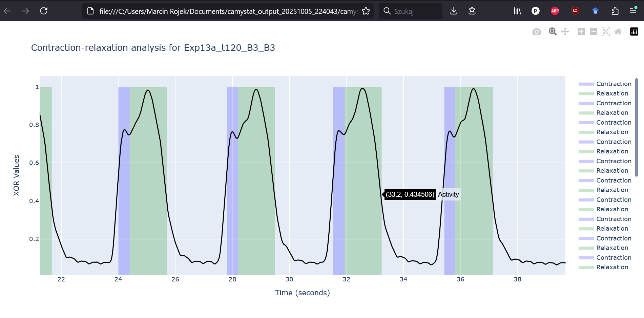
Task: Open the uBlock Origin shield icon
Action: (575, 11)
